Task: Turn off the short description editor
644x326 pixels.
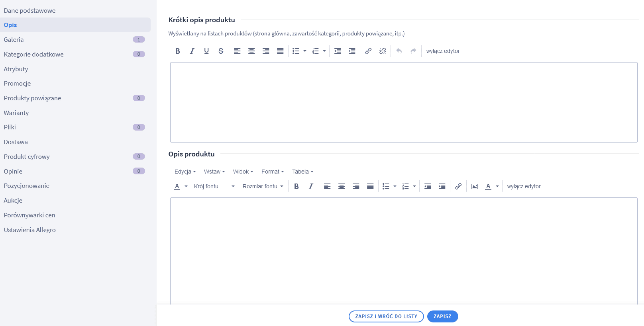Action: [443, 51]
